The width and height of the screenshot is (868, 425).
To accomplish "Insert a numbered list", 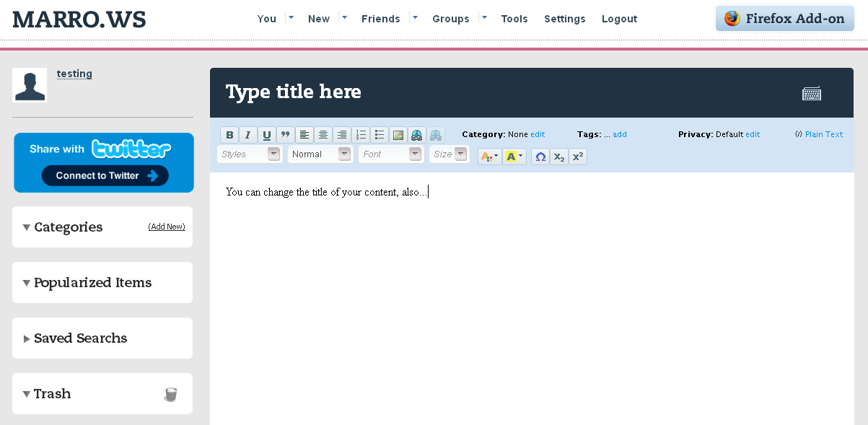I will pos(361,135).
